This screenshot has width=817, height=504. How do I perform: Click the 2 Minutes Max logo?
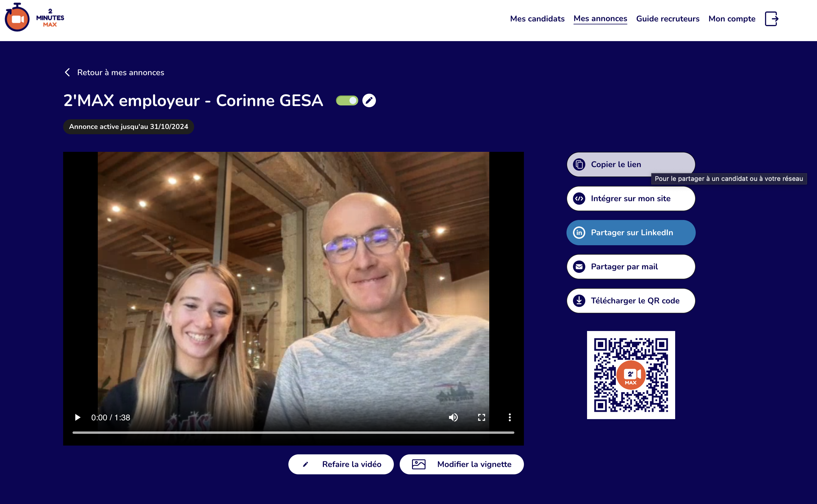[34, 17]
